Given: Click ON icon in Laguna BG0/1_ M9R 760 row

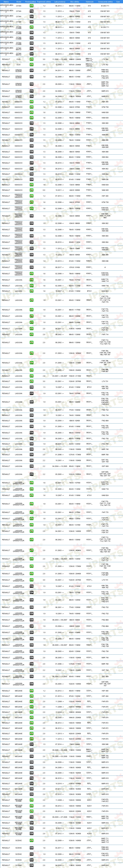Looking at the screenshot, I should [31, 455].
